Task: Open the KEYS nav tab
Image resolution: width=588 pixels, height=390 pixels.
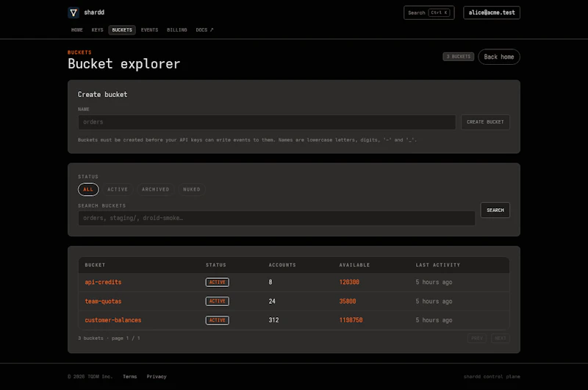Action: click(97, 30)
